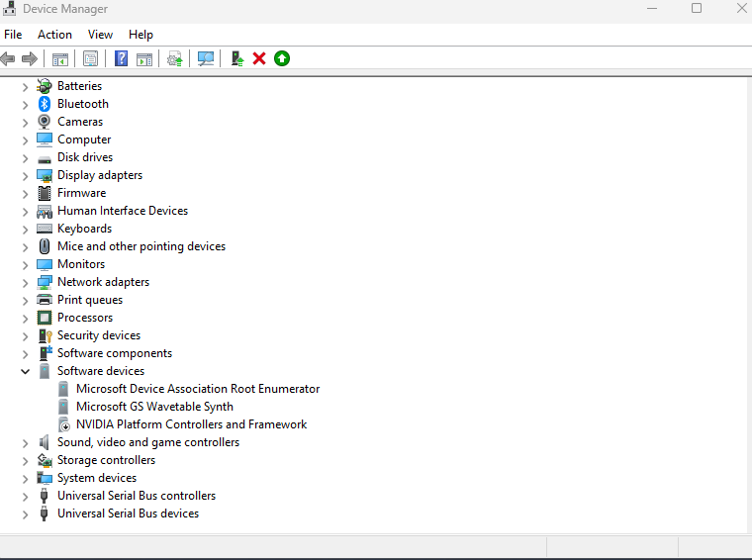Select Universal Serial Bus devices label

(128, 513)
